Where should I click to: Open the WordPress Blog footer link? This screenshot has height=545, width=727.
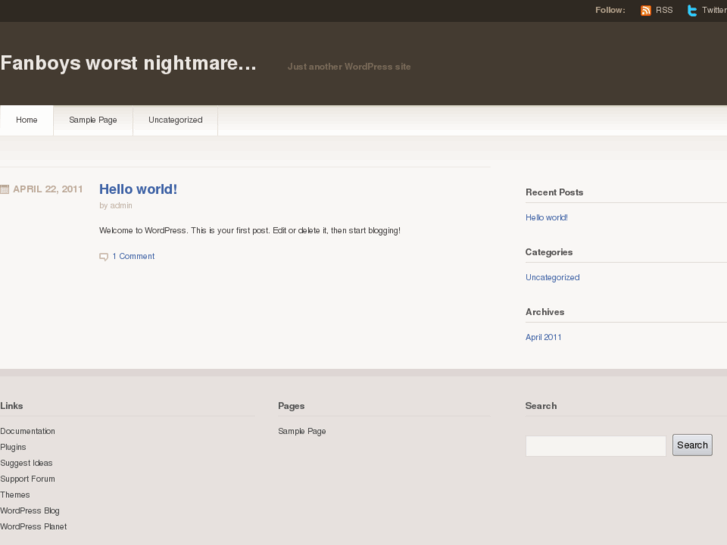30,511
